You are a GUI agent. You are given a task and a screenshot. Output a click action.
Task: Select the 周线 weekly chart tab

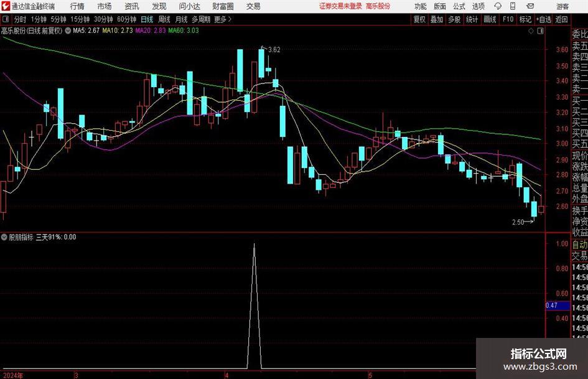coord(164,19)
